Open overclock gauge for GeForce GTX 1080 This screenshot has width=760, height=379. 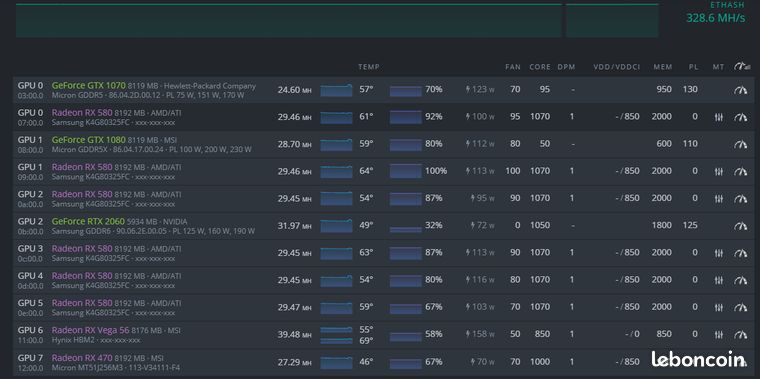click(740, 144)
